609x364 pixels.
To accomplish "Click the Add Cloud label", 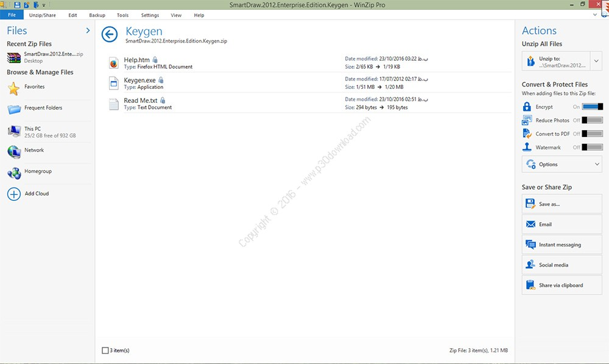I will point(37,193).
